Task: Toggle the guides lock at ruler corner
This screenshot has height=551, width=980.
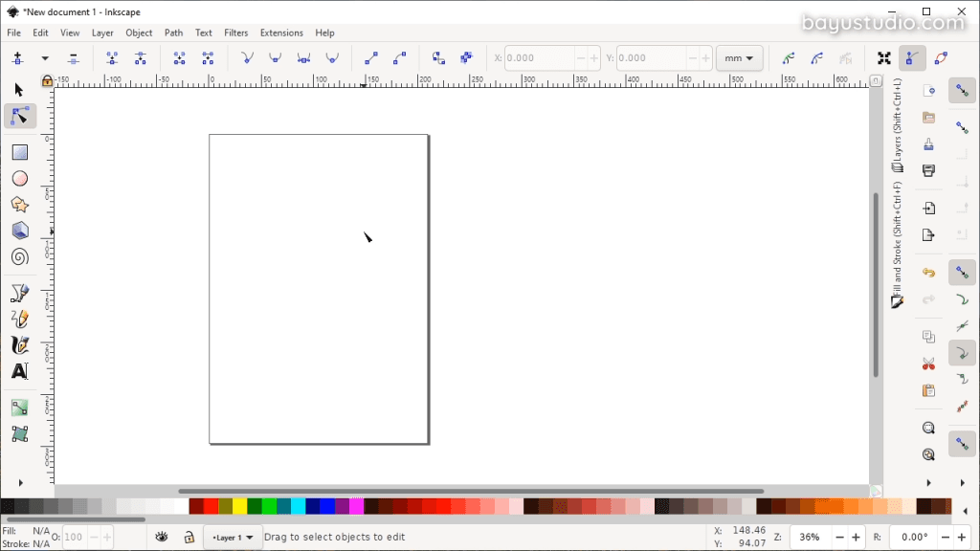Action: [x=47, y=80]
